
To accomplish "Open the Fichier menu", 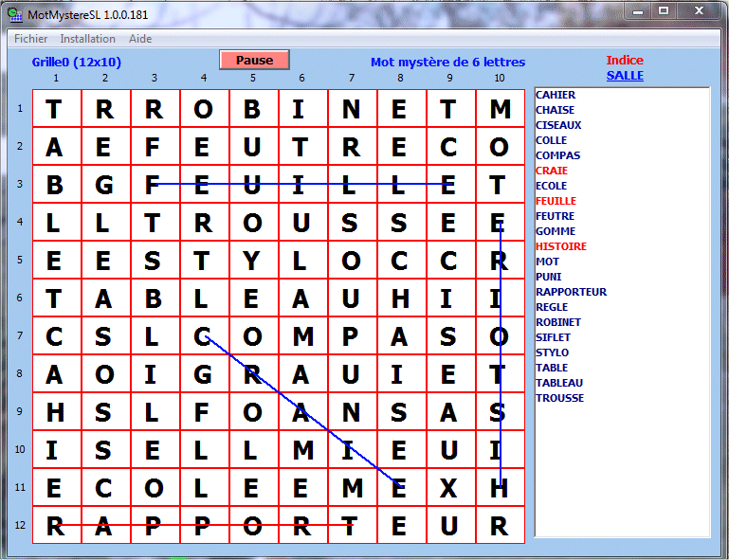I will pyautogui.click(x=30, y=39).
